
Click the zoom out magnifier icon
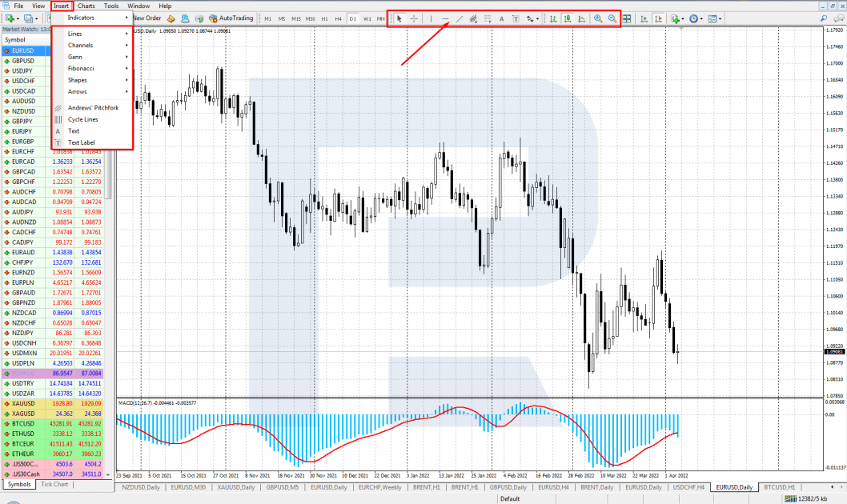coord(612,19)
